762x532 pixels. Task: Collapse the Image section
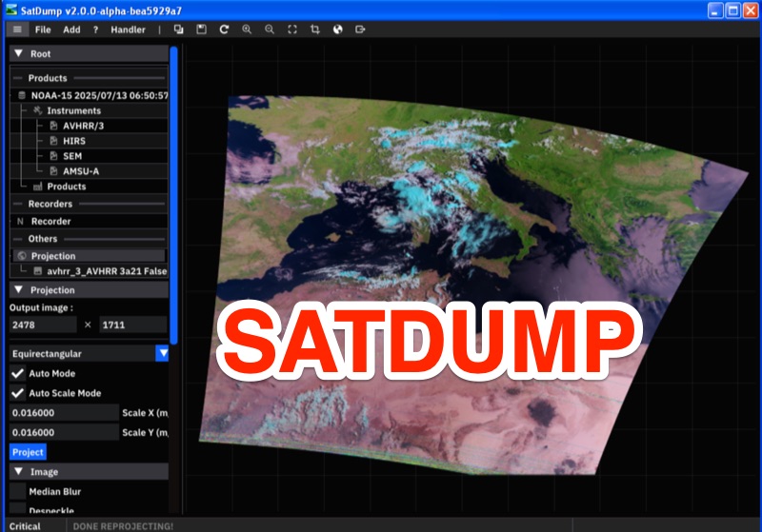(18, 471)
